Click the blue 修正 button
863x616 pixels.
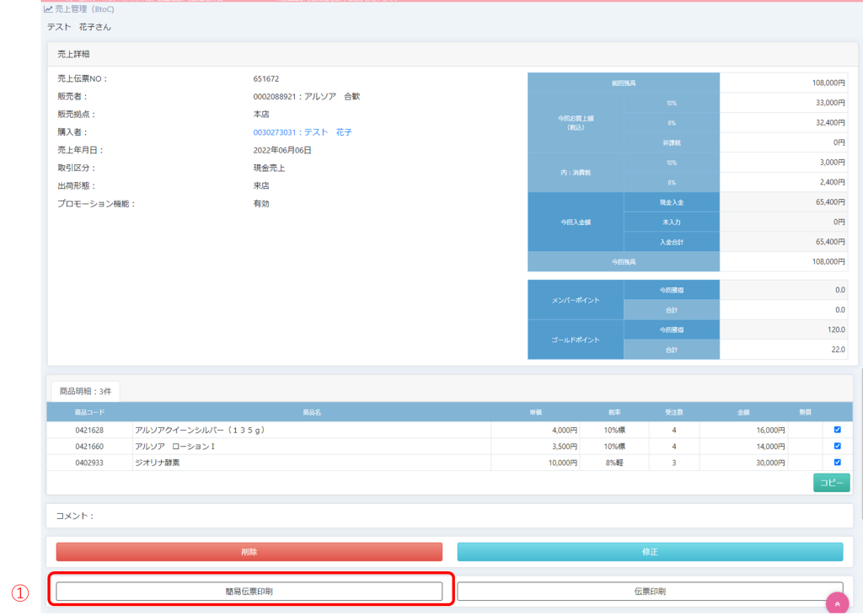click(x=650, y=552)
